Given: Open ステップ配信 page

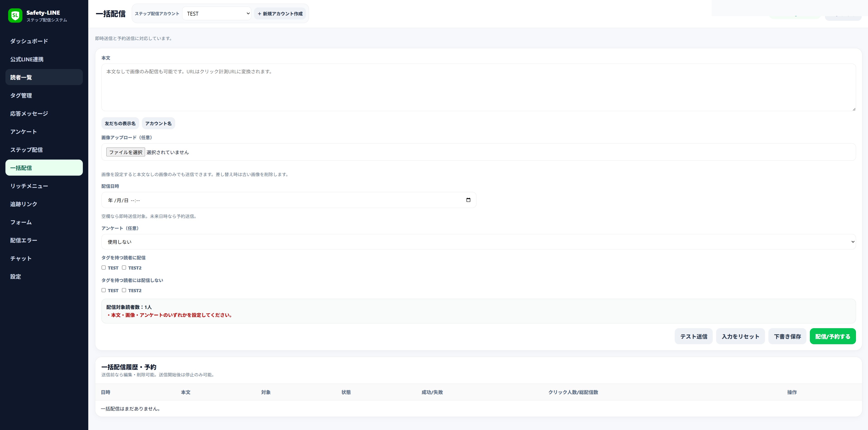Looking at the screenshot, I should point(44,150).
